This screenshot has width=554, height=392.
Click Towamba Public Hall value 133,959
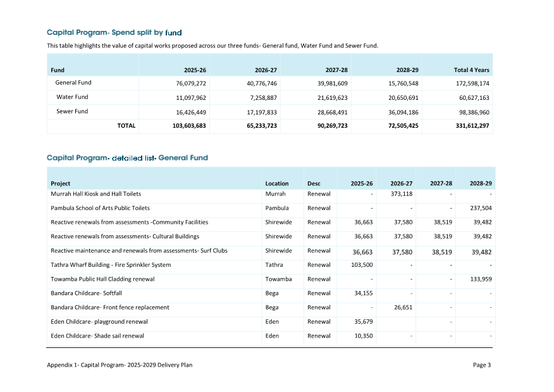point(481,279)
